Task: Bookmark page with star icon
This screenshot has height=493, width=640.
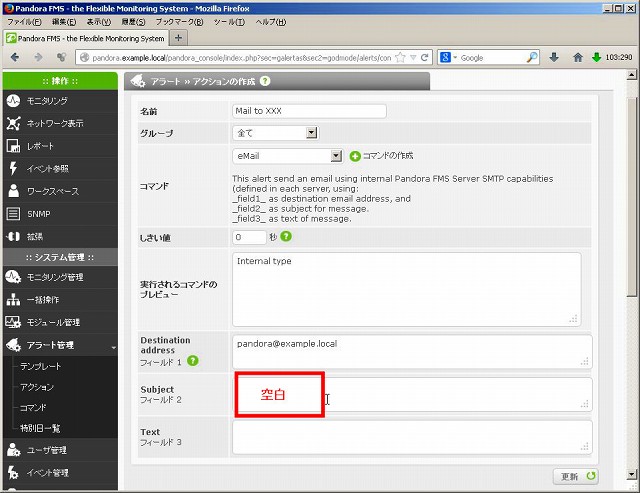Action: pos(400,58)
